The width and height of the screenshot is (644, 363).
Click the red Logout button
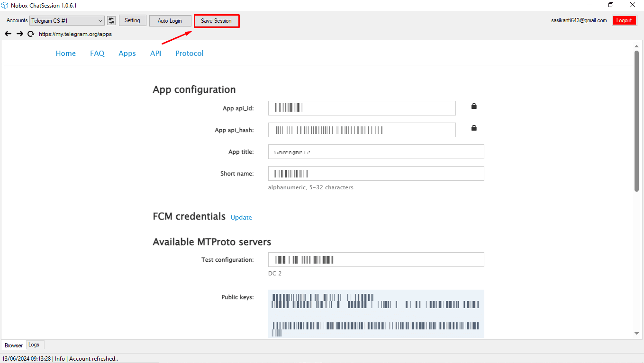pos(624,20)
